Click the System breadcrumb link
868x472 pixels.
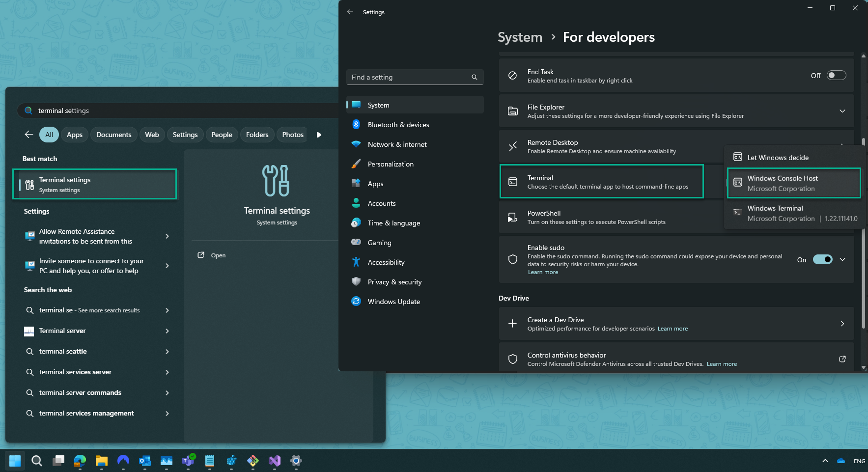(x=520, y=37)
